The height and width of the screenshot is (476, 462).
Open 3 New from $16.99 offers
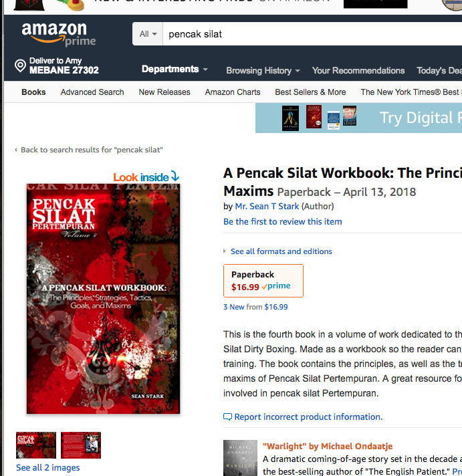(255, 307)
